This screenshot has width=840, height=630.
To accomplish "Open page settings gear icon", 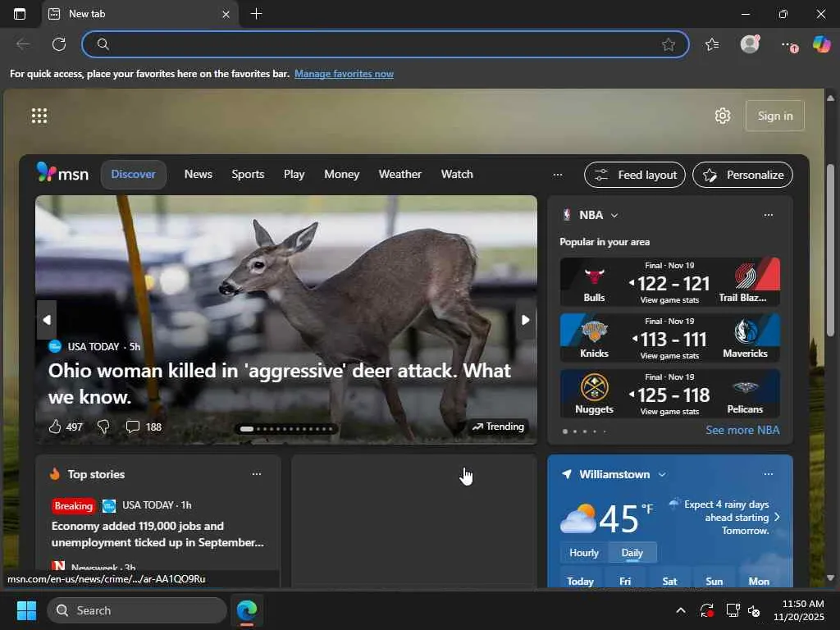I will coord(723,116).
